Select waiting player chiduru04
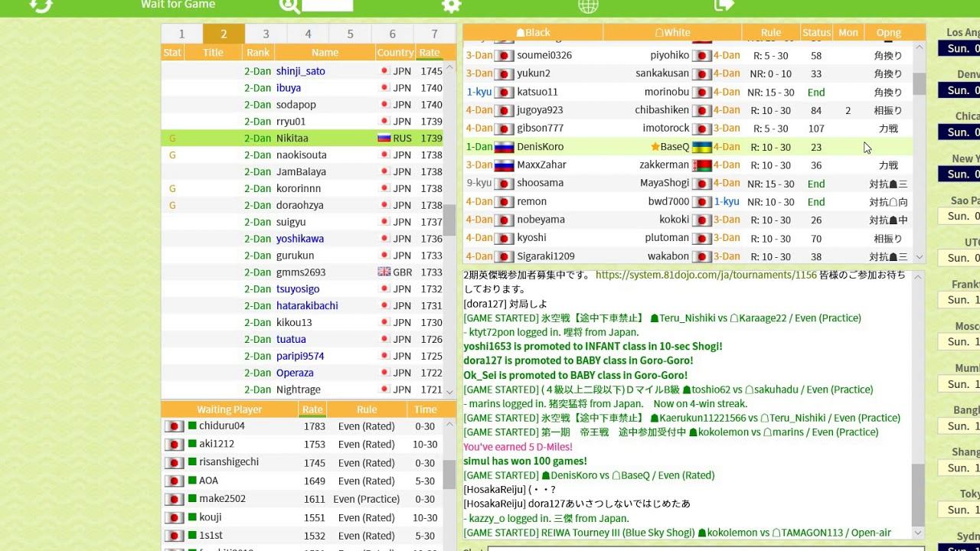 [x=302, y=426]
